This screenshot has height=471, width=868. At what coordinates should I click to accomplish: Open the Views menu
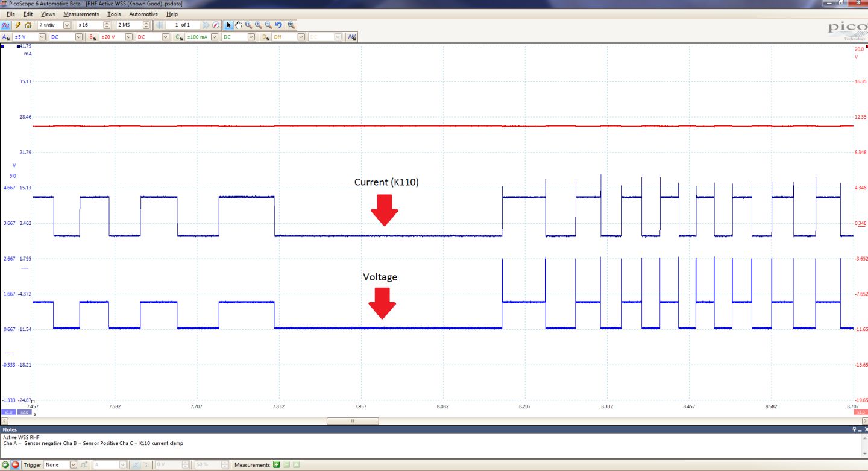pyautogui.click(x=48, y=14)
